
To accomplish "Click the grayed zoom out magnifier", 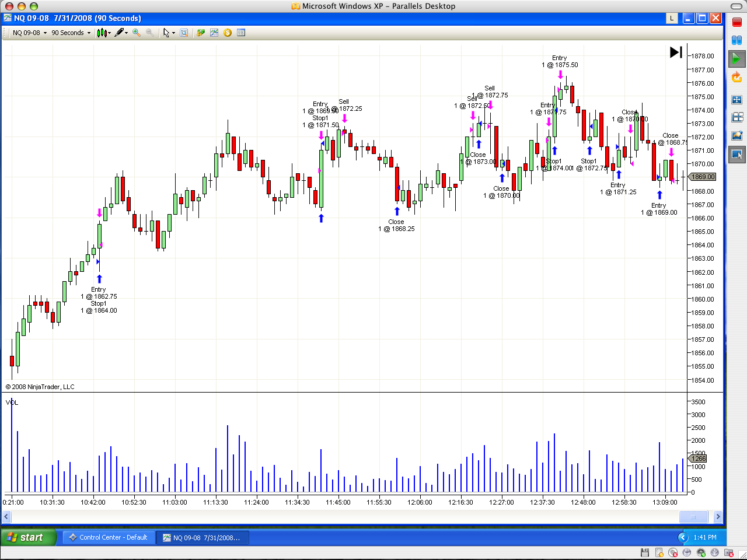I will (x=150, y=33).
